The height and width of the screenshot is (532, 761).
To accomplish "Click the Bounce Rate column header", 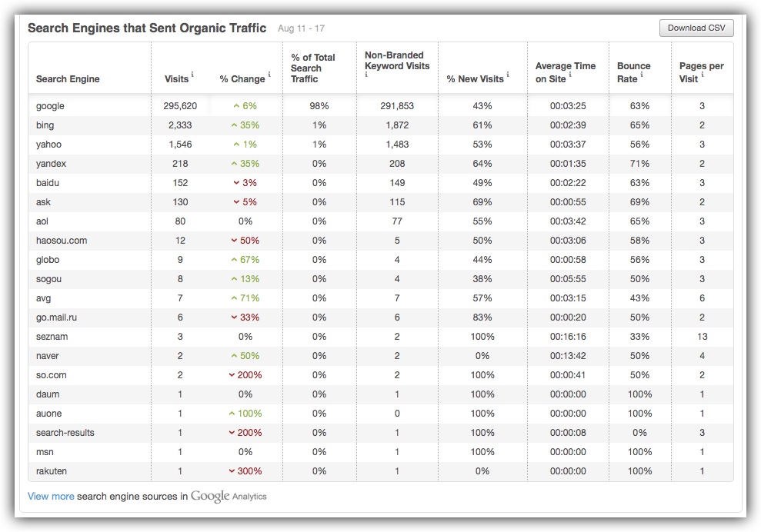I will pos(634,72).
